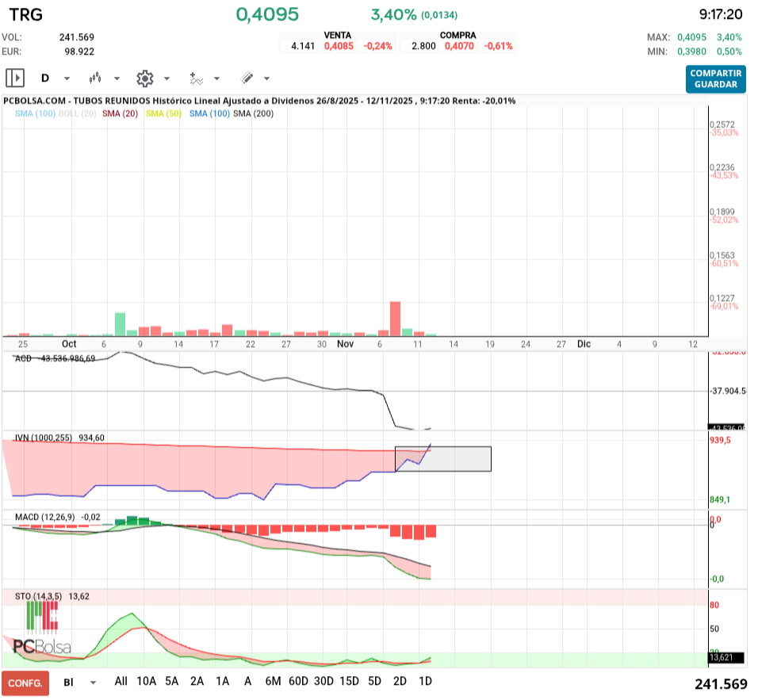Toggle the SMA (50) indicator legend
Image resolution: width=758 pixels, height=700 pixels.
tap(164, 114)
